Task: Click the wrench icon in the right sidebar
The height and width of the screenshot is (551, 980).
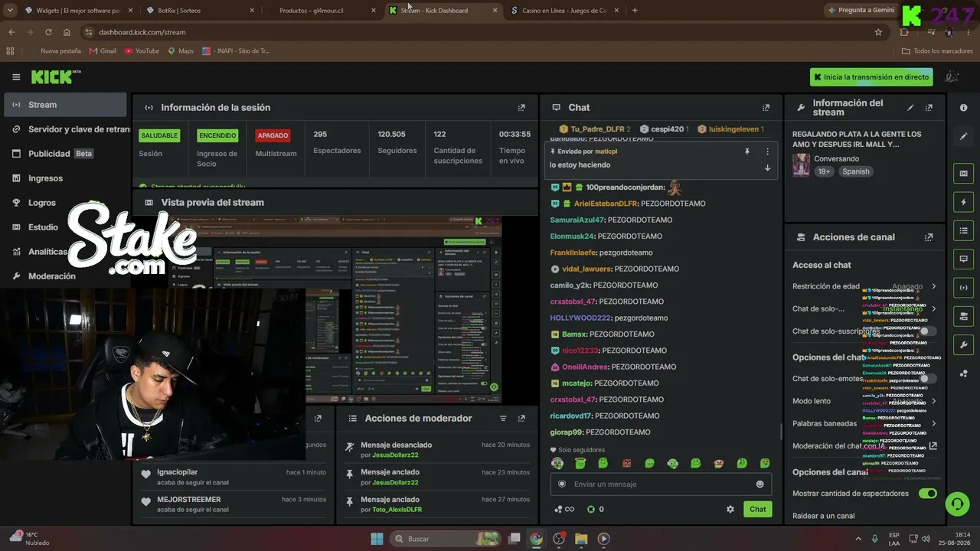Action: coord(963,344)
